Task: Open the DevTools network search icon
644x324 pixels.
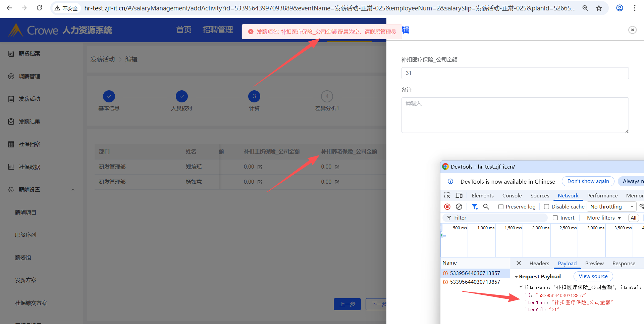Action: click(x=486, y=207)
